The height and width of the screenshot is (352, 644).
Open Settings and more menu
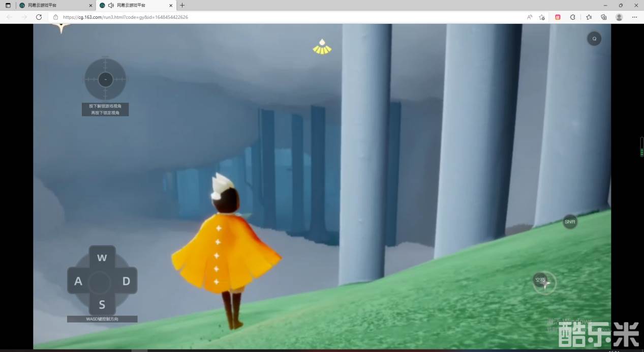pos(634,17)
